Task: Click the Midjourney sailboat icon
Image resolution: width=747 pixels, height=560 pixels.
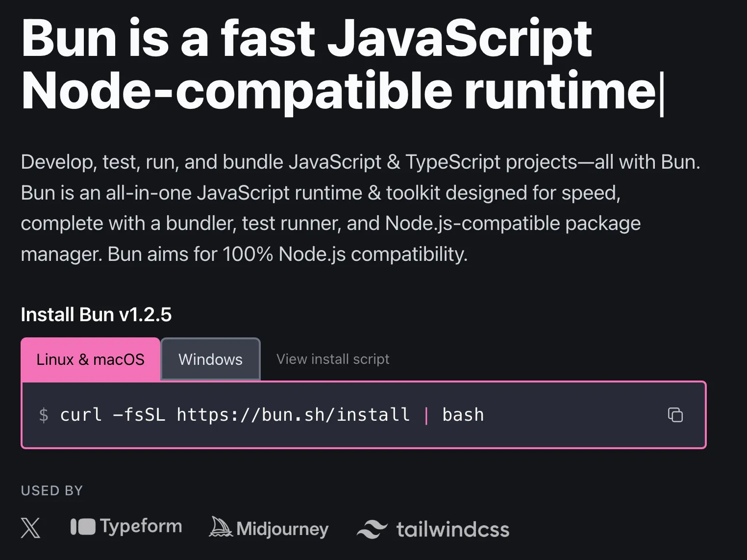Action: (221, 527)
